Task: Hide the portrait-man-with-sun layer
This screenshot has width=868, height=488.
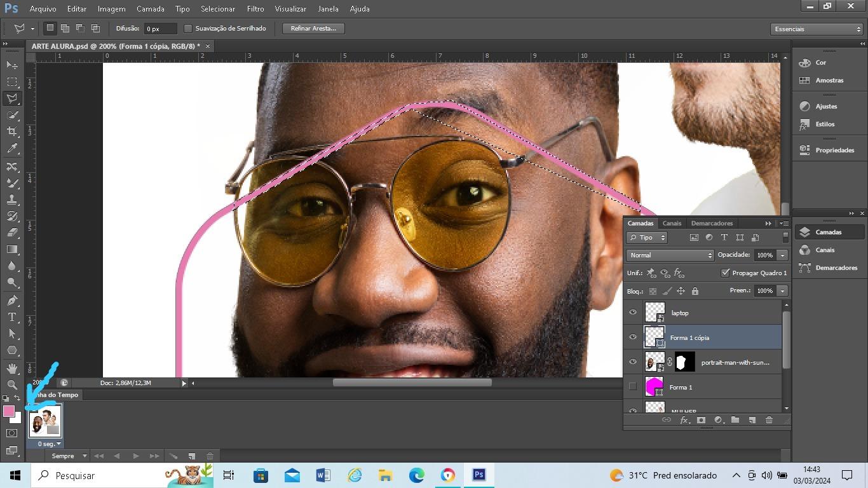Action: [x=632, y=362]
